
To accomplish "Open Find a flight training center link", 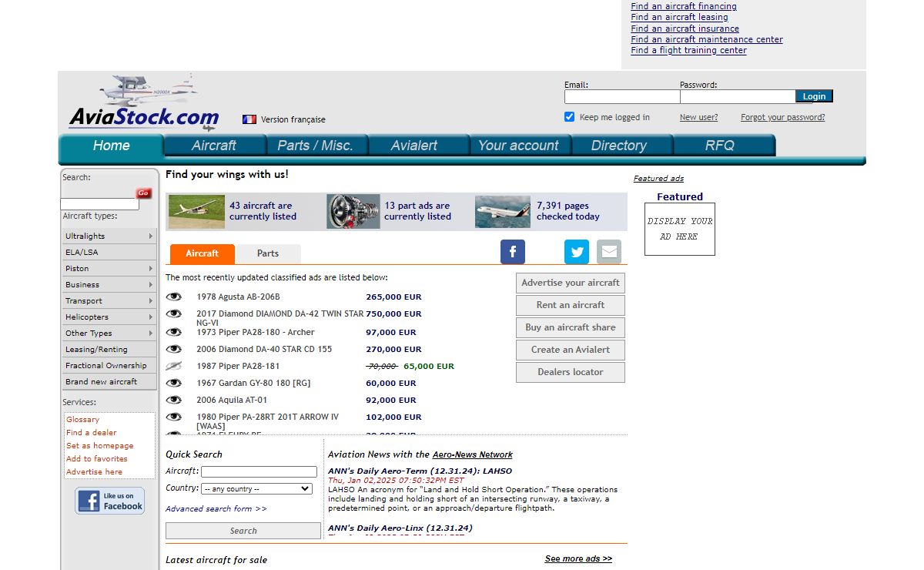I will tap(688, 50).
